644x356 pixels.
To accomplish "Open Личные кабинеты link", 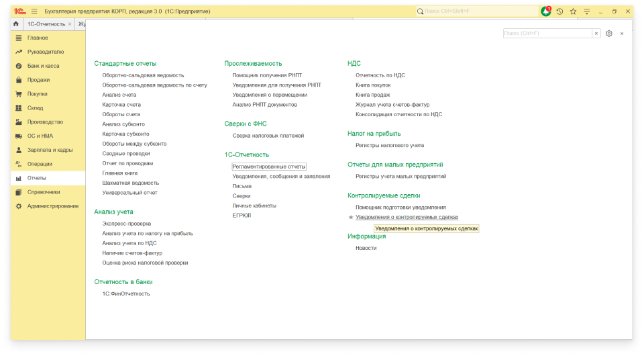I will tap(254, 206).
